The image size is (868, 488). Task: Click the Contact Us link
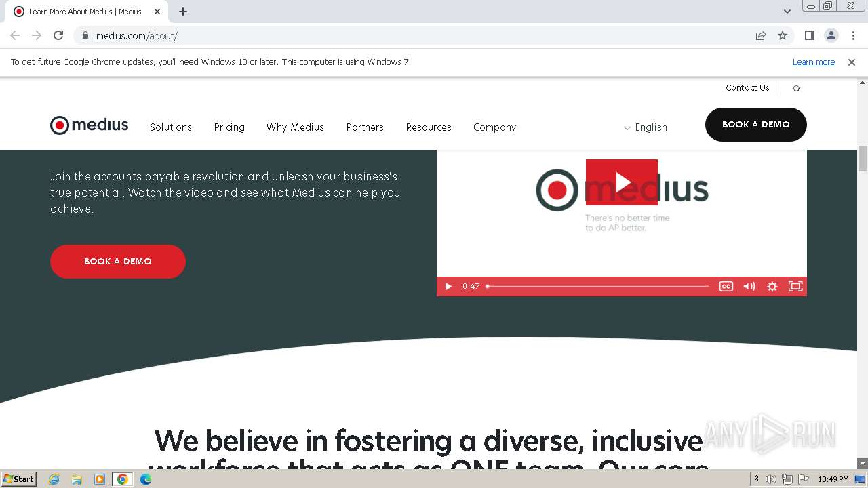click(x=747, y=88)
